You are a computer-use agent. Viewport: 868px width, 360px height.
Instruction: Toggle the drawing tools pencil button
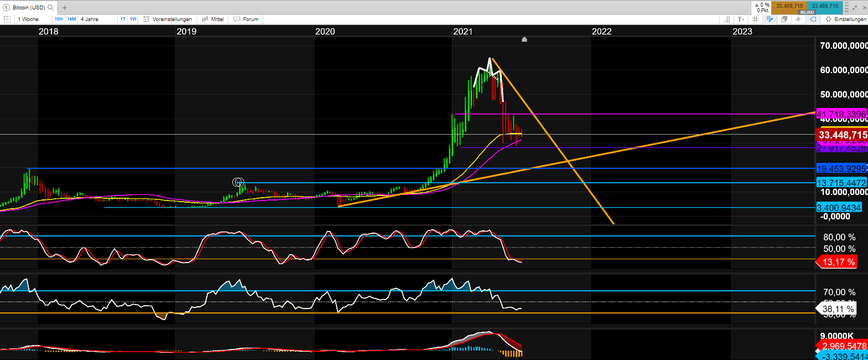pos(770,19)
